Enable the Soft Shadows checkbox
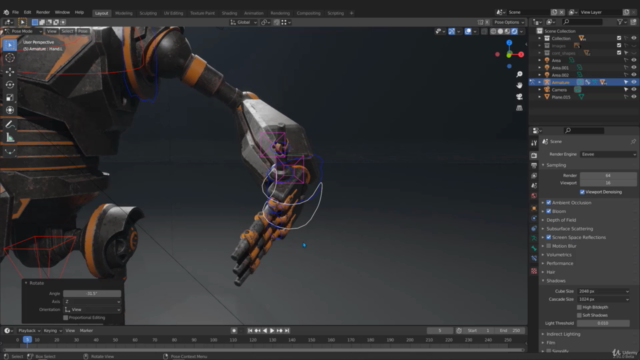The width and height of the screenshot is (640, 360). point(579,315)
